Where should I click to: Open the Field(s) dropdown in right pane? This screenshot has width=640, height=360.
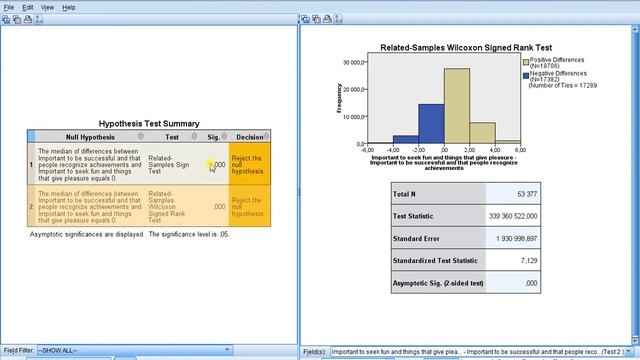[x=480, y=351]
